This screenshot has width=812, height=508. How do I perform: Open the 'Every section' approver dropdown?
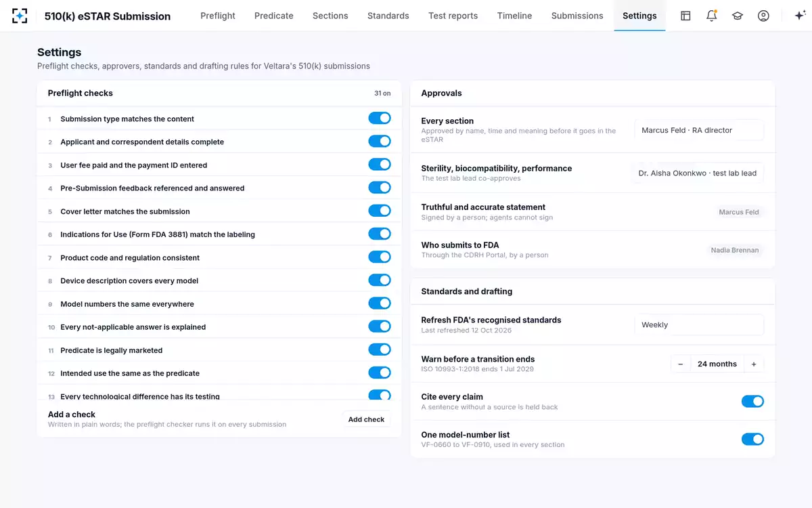(699, 130)
